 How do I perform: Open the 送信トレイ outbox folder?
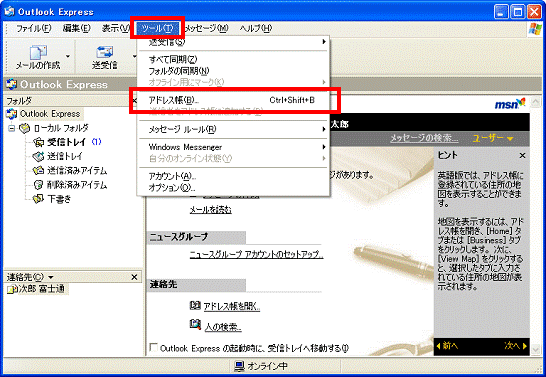click(x=65, y=156)
